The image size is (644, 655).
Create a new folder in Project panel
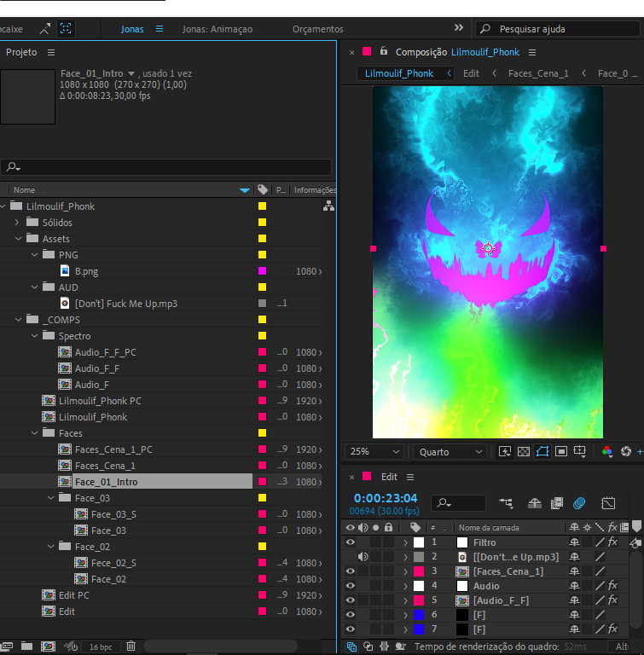tap(26, 646)
